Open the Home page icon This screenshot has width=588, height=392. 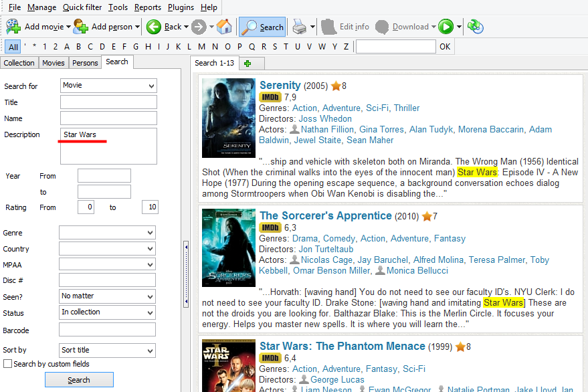[x=224, y=27]
